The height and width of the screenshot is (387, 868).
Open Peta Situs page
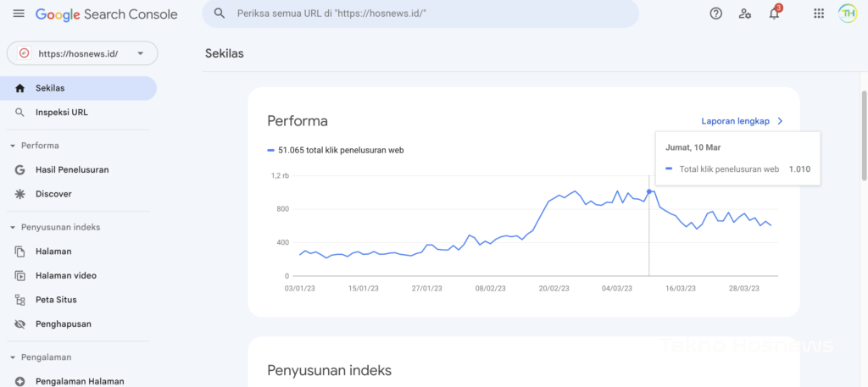tap(56, 299)
